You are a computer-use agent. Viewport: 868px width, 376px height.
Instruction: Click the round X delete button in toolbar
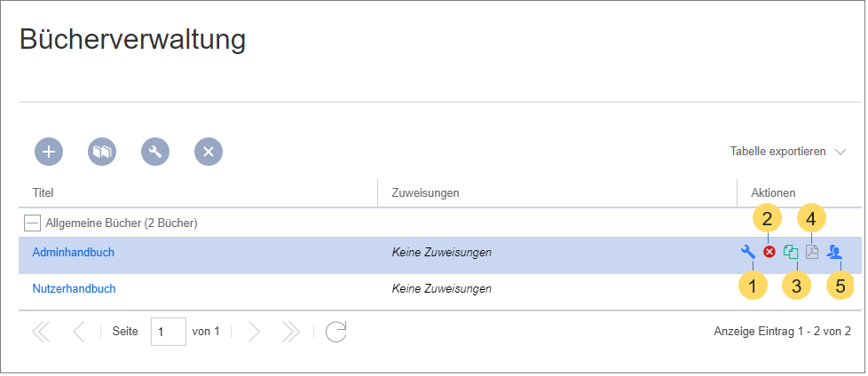[209, 152]
